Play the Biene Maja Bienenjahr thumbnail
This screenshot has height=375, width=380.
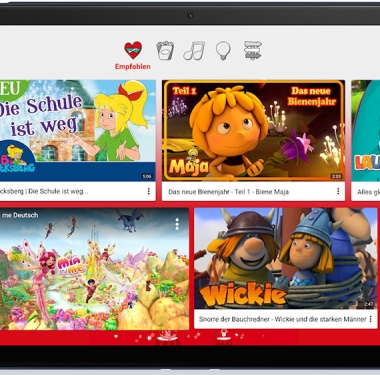(253, 131)
